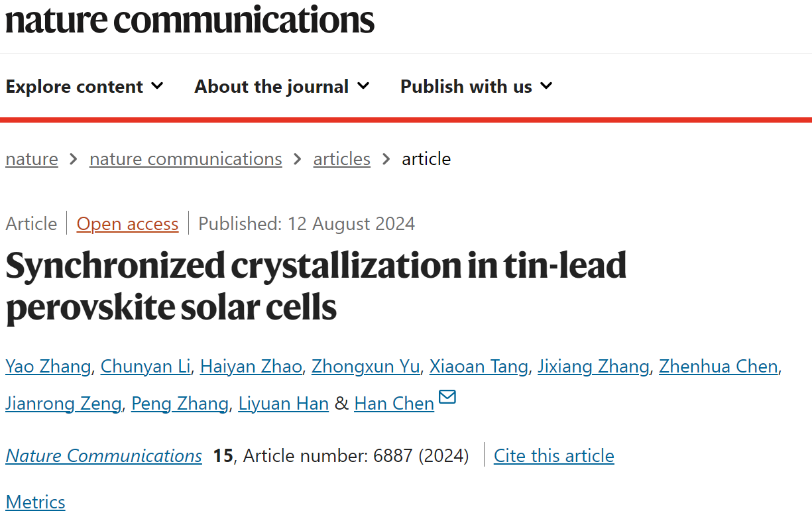Screen dimensions: 812x519
Task: Open author Yao Zhang's details
Action: 48,367
